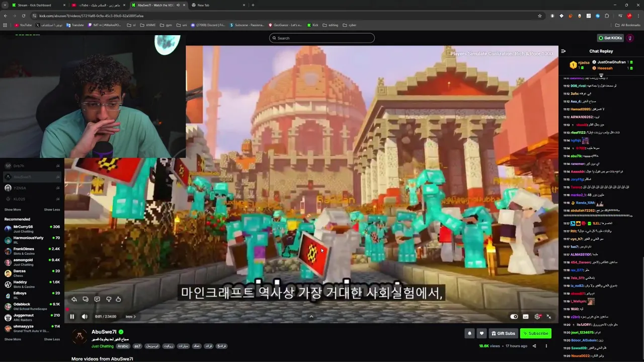This screenshot has height=362, width=644.
Task: Go back in browser
Action: [x=5, y=16]
